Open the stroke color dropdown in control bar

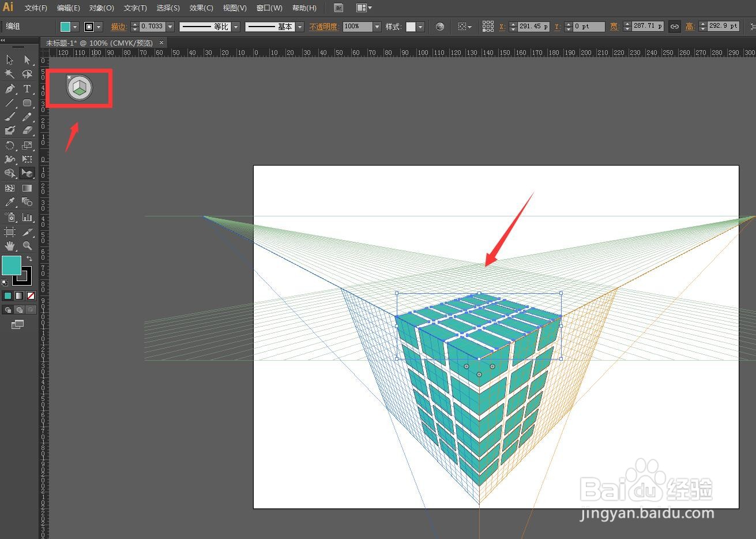[x=99, y=27]
